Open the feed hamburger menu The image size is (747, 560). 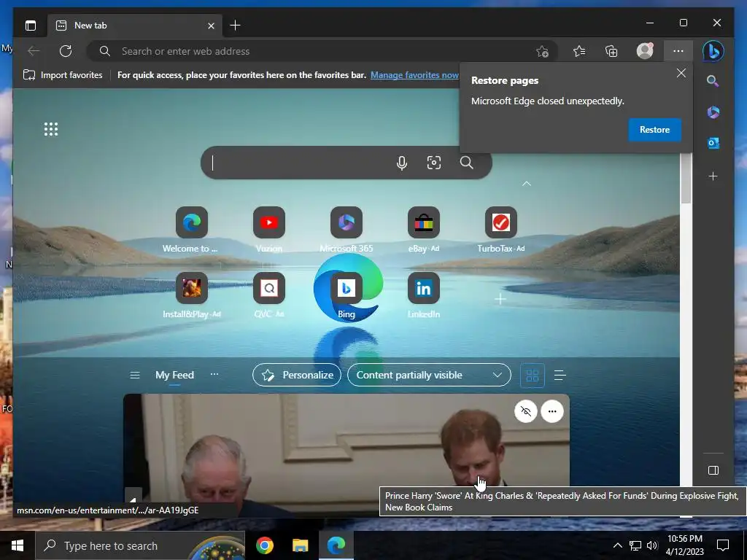[135, 376]
